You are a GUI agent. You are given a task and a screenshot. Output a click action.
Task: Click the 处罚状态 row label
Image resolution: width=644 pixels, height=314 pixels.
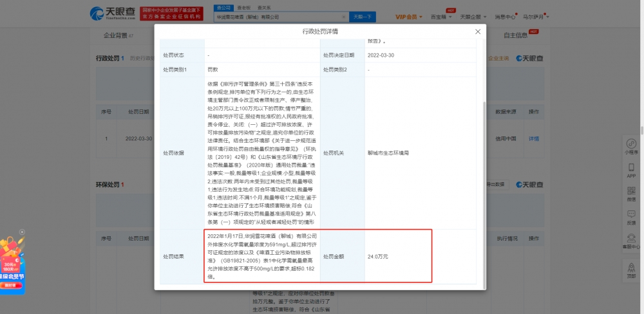tap(173, 55)
